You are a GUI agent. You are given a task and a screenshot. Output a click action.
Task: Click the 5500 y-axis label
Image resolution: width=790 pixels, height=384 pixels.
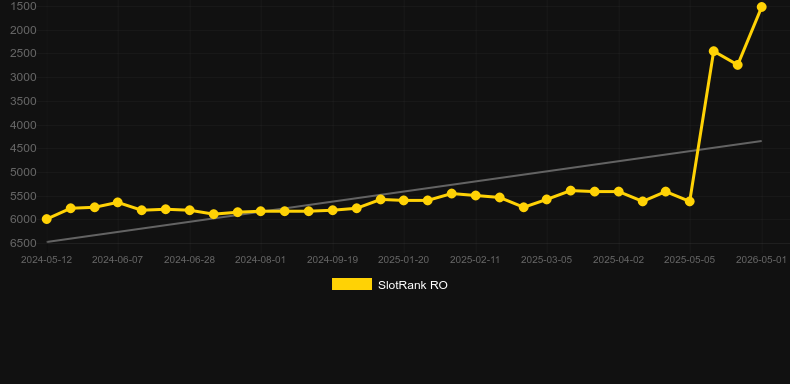tap(23, 196)
